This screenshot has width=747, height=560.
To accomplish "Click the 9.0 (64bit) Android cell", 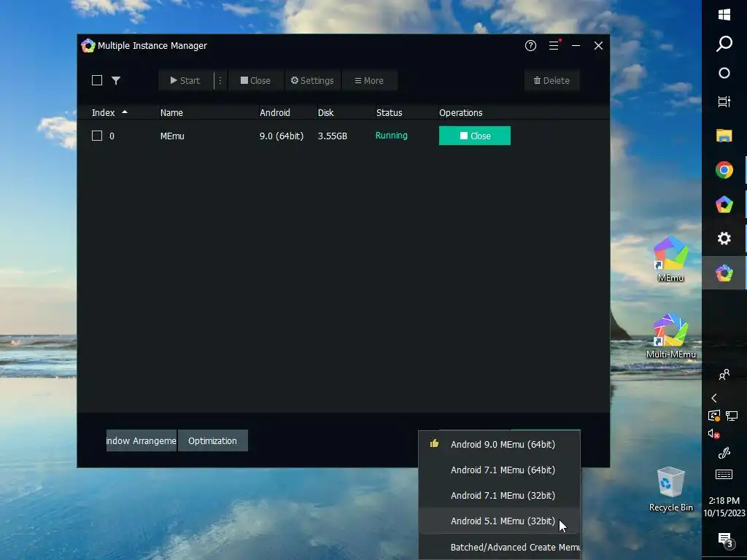I will point(282,136).
